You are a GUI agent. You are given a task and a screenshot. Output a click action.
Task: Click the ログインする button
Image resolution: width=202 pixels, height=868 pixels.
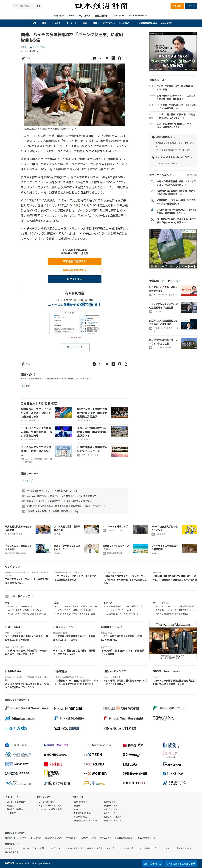click(x=75, y=279)
